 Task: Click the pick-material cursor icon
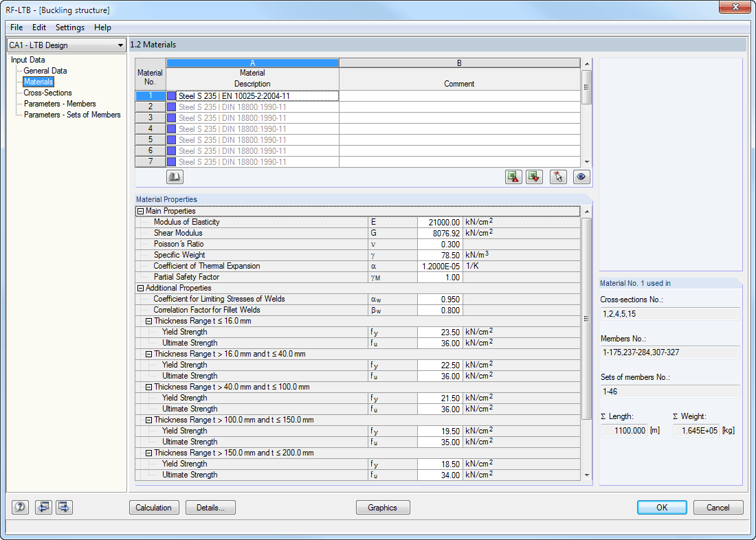[x=558, y=177]
